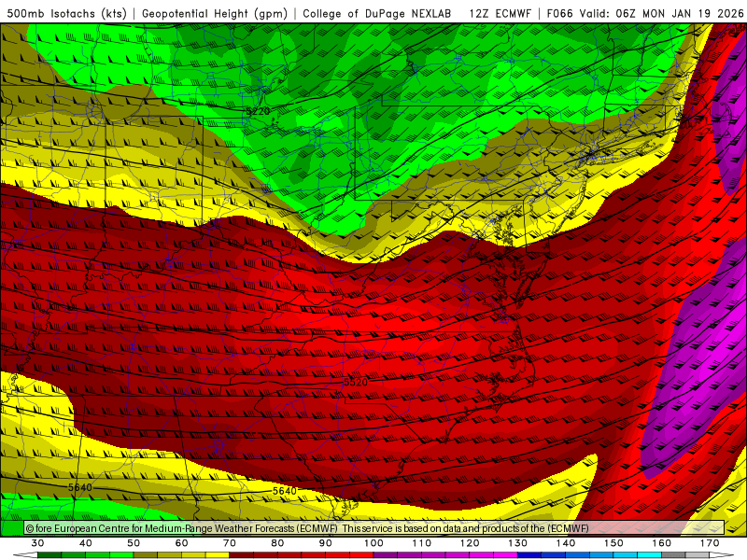The height and width of the screenshot is (560, 747).
Task: Select the '12Z ECMWF' model run label
Action: point(500,13)
